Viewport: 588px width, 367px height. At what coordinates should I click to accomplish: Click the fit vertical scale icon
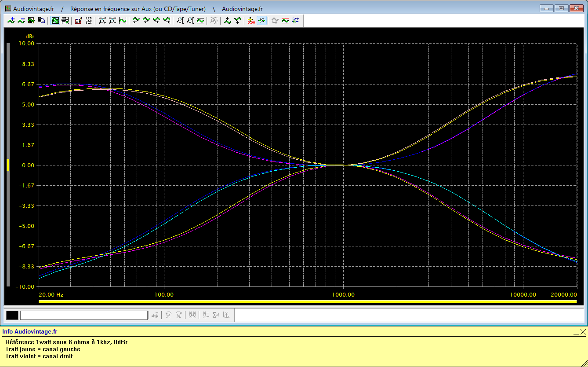click(200, 20)
